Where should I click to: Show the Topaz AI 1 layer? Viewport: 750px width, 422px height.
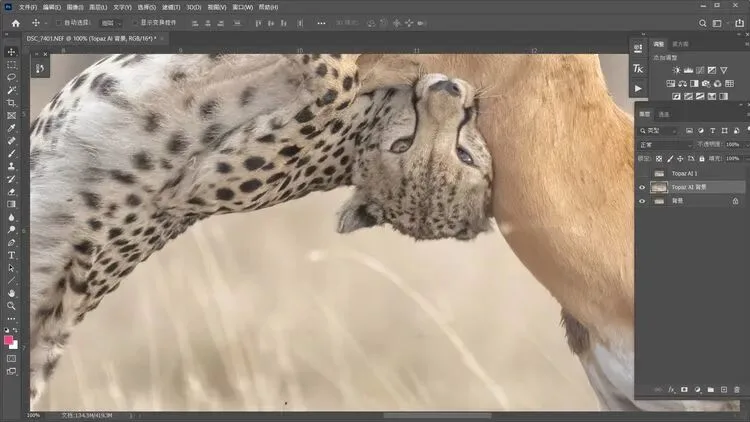(642, 173)
